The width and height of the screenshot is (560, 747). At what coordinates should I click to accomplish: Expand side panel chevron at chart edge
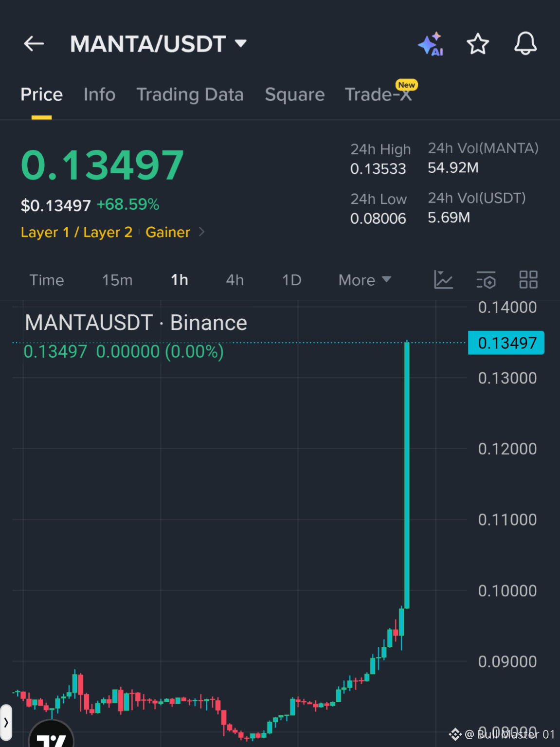pos(6,723)
